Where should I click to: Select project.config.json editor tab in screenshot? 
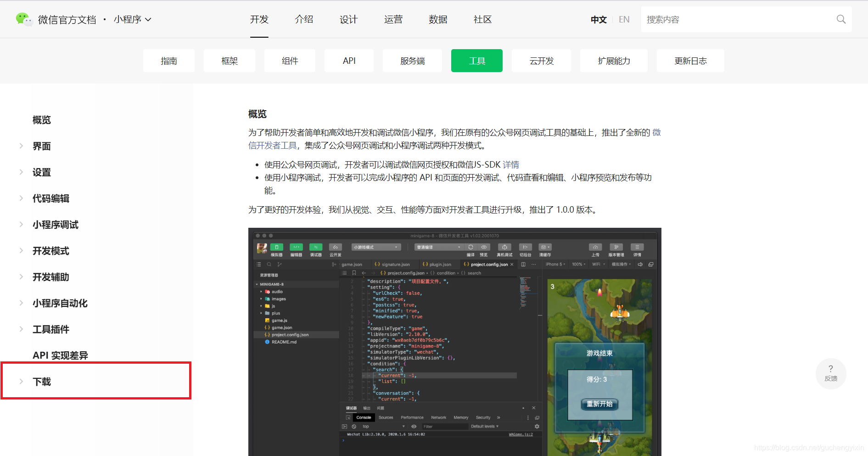click(488, 265)
